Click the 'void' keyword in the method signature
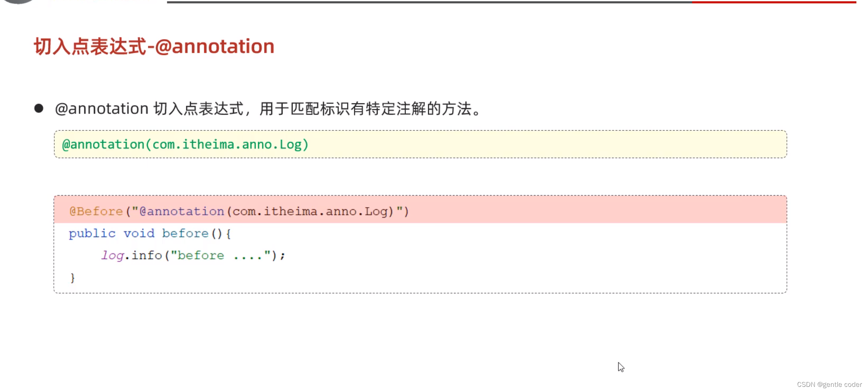Image resolution: width=868 pixels, height=392 pixels. pyautogui.click(x=139, y=234)
